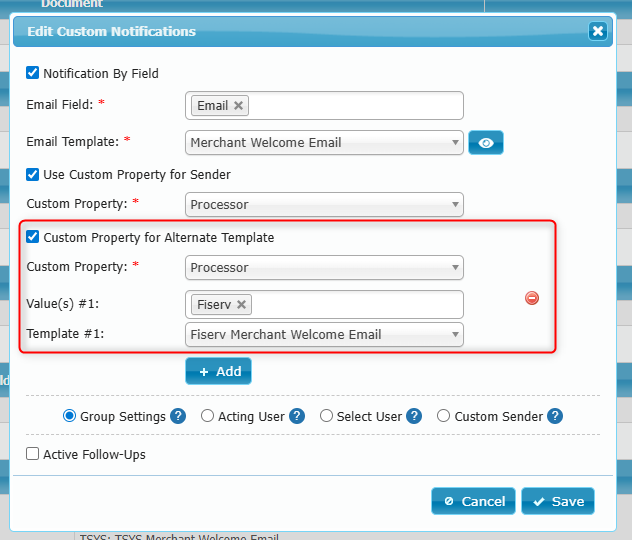Remove the Fiserv value tag
Viewport: 632px width, 540px height.
(241, 305)
